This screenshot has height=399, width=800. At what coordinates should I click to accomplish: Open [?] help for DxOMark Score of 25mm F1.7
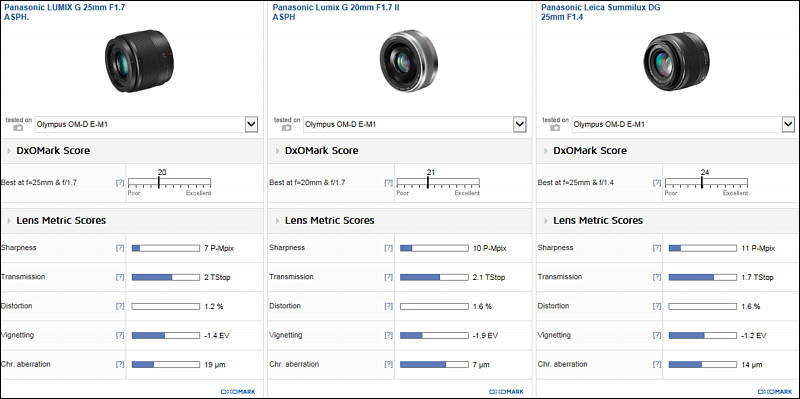point(120,183)
